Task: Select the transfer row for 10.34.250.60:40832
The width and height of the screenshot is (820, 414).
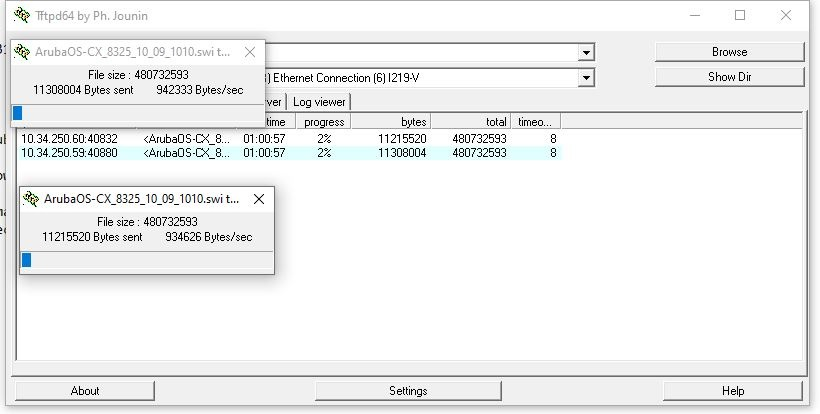Action: [289, 139]
